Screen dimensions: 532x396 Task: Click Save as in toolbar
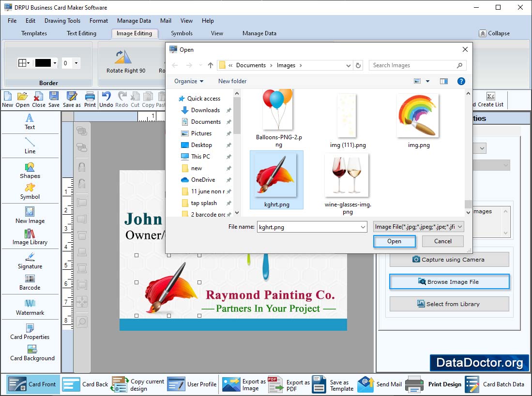[72, 100]
